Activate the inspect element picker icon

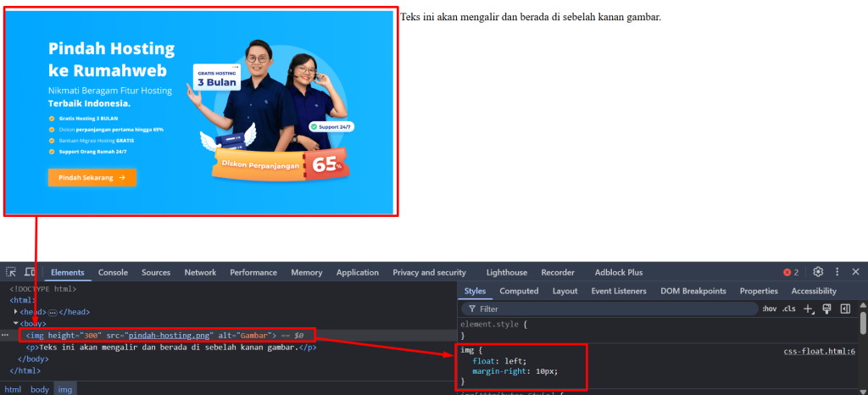tap(10, 271)
